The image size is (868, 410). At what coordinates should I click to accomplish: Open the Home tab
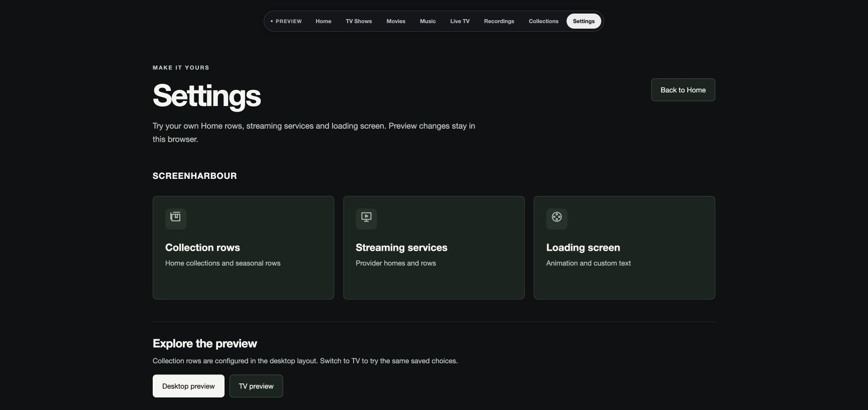click(x=323, y=21)
